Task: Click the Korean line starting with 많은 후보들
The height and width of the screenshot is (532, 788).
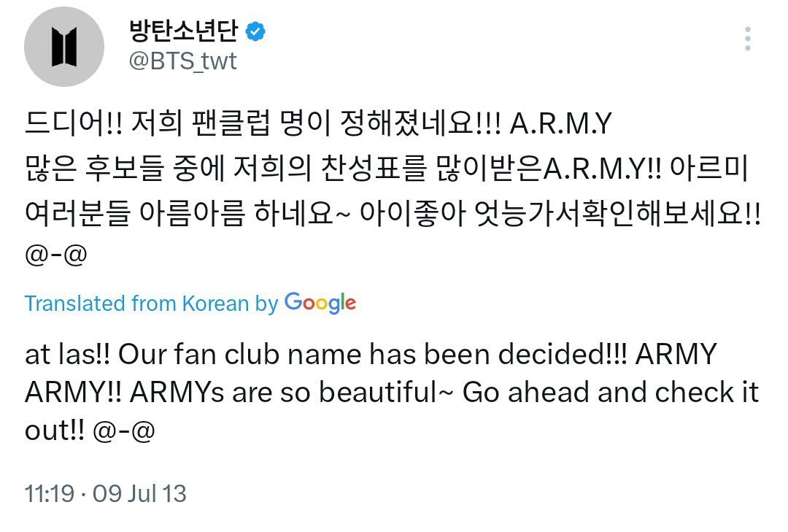Action: (292, 172)
